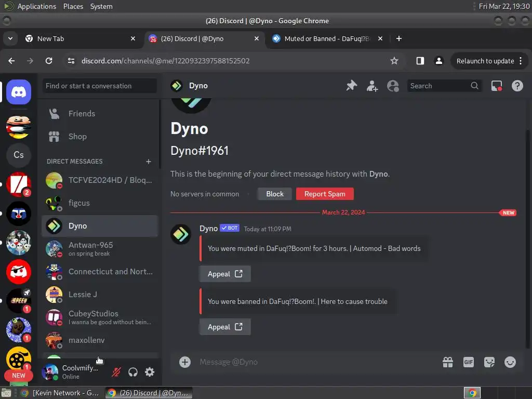The width and height of the screenshot is (532, 399).
Task: Open DM with TCFVE2024HD
Action: 100,180
